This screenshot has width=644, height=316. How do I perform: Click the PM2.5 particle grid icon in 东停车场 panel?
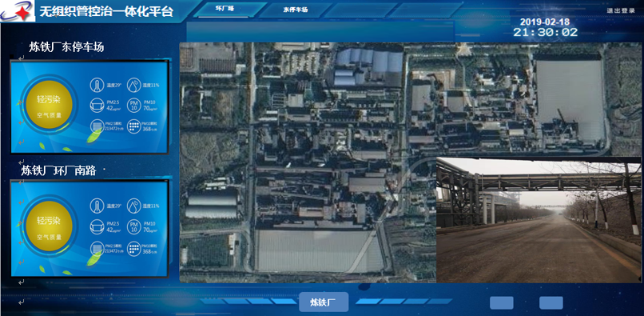coord(97,126)
